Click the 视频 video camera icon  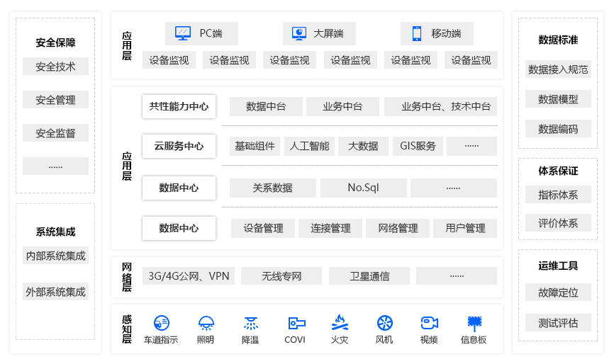[x=429, y=323]
